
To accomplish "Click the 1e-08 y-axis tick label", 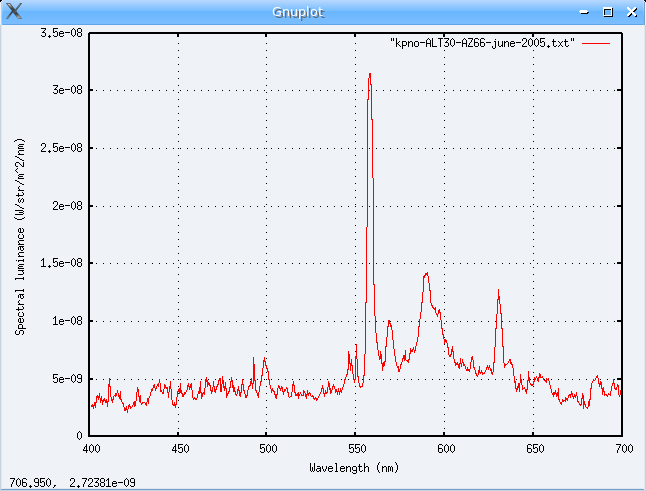I will click(66, 321).
